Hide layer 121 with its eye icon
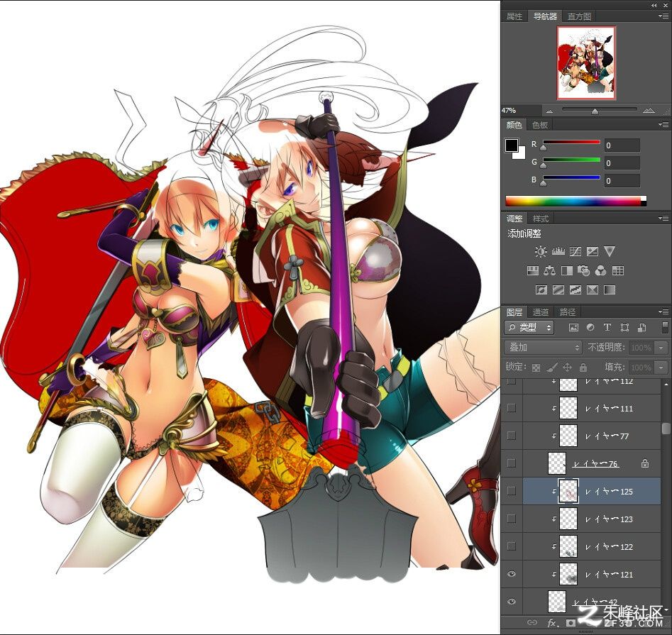This screenshot has height=635, width=672. [x=512, y=574]
